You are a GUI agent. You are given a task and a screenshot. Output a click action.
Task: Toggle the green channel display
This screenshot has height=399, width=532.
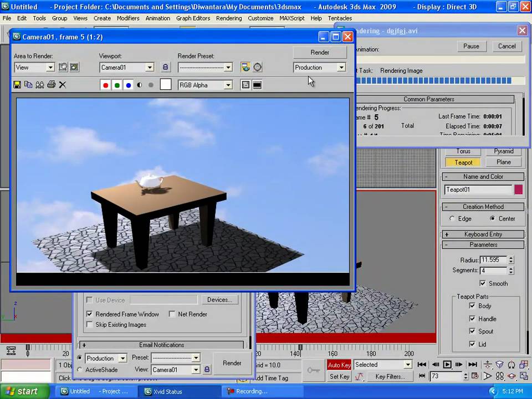pyautogui.click(x=117, y=85)
